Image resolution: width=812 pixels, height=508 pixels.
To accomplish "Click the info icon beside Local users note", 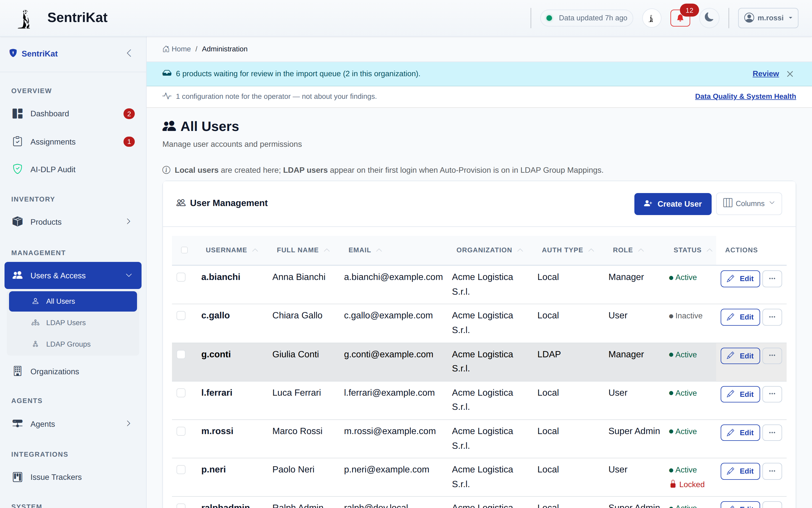I will [x=166, y=170].
